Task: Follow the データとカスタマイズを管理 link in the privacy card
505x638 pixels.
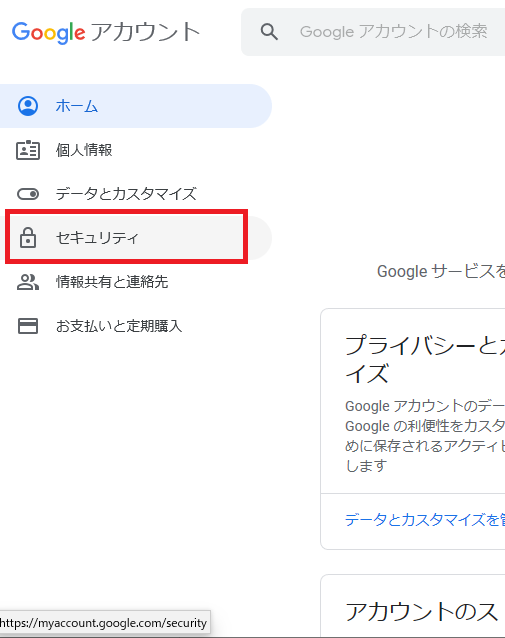Action: click(x=425, y=520)
